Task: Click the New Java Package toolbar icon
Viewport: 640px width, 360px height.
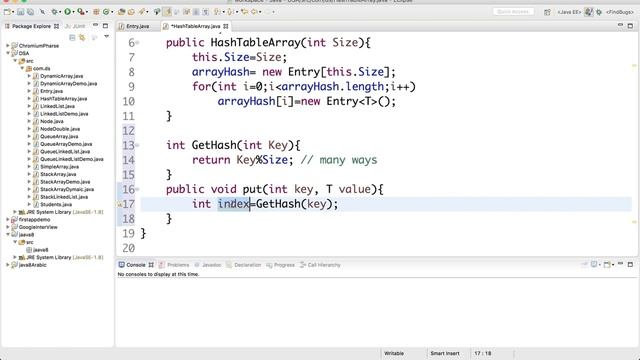Action: pos(96,12)
